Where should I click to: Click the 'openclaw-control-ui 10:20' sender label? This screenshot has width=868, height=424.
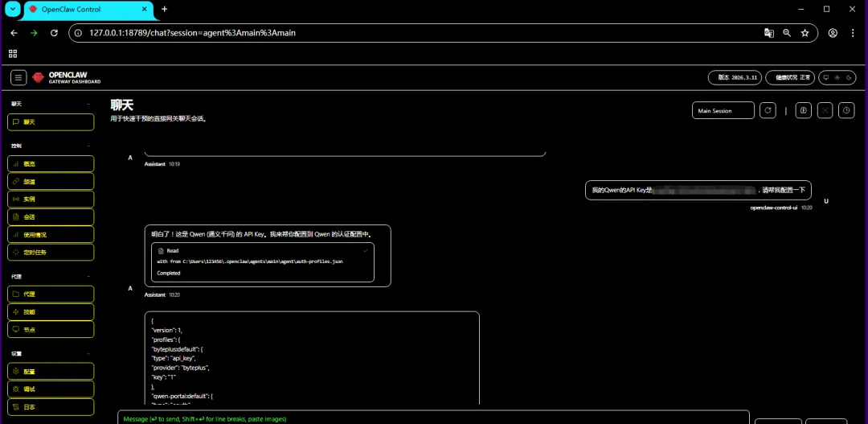tap(781, 208)
